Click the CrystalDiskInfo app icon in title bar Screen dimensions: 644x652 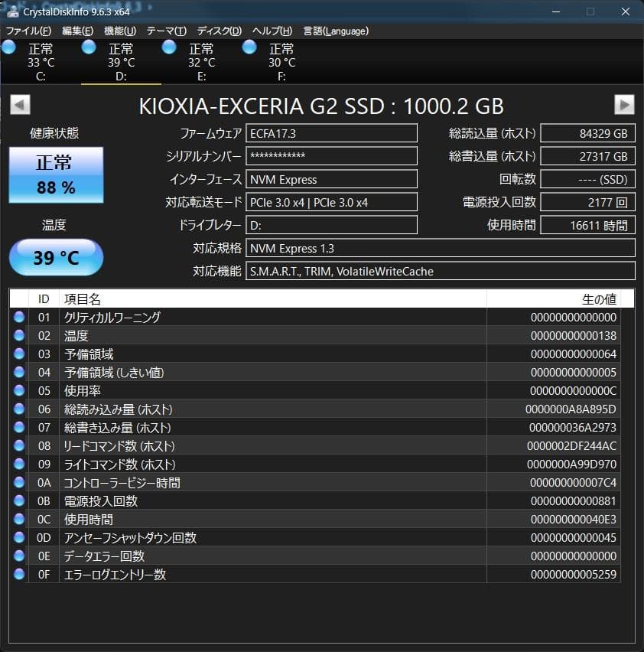(x=13, y=11)
